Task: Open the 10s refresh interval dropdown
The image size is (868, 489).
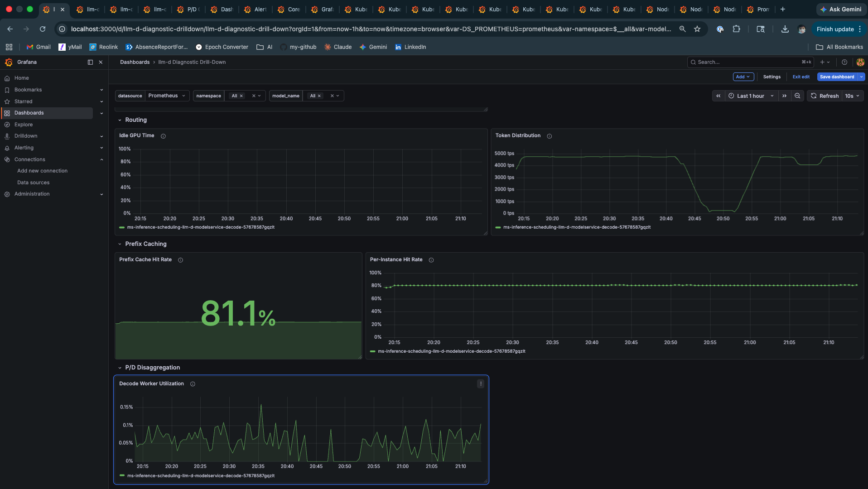Action: point(852,96)
